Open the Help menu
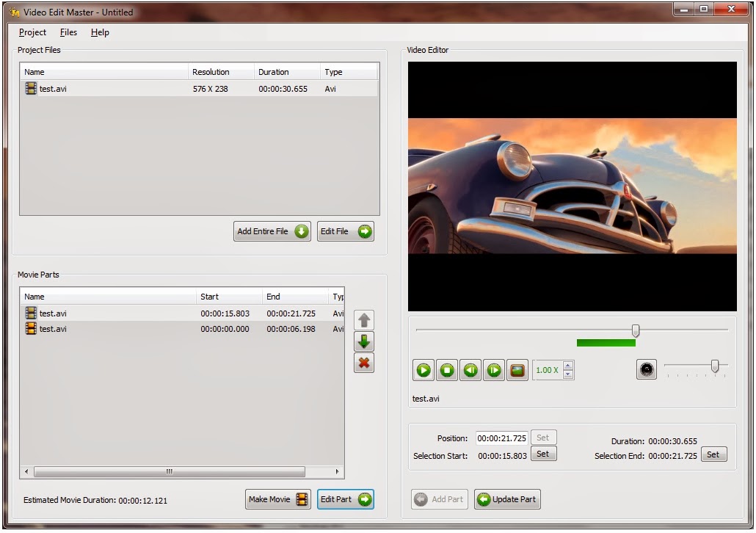Viewport: 756px width, 533px height. [x=100, y=32]
